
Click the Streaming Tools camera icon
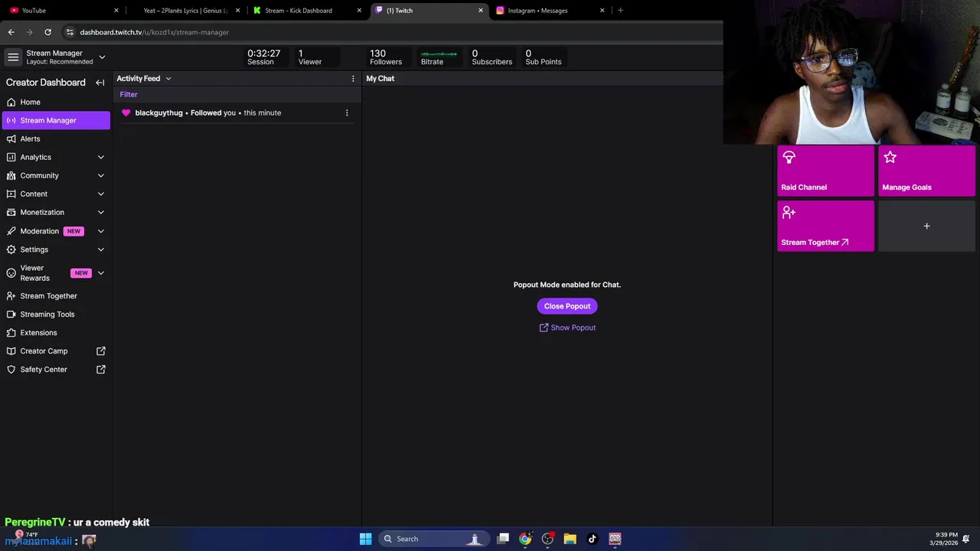(x=11, y=314)
